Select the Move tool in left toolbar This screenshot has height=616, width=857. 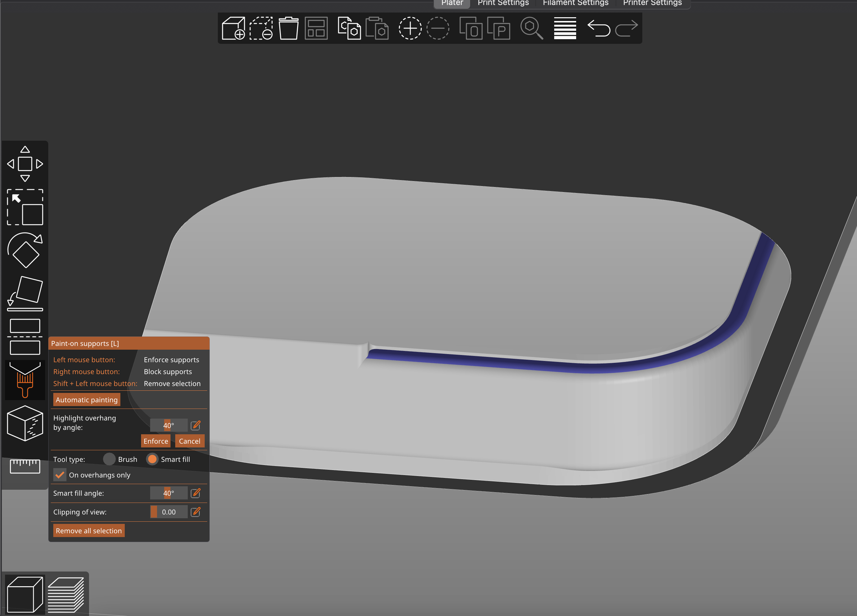click(x=25, y=164)
